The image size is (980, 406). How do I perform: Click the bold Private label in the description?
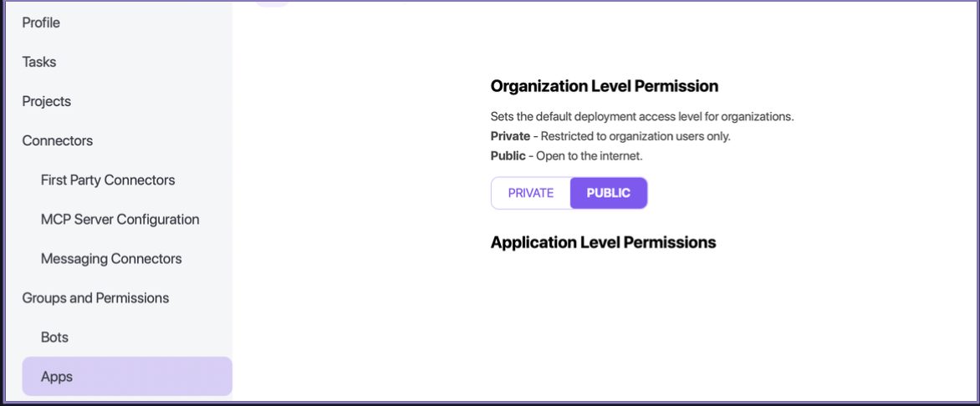(510, 136)
